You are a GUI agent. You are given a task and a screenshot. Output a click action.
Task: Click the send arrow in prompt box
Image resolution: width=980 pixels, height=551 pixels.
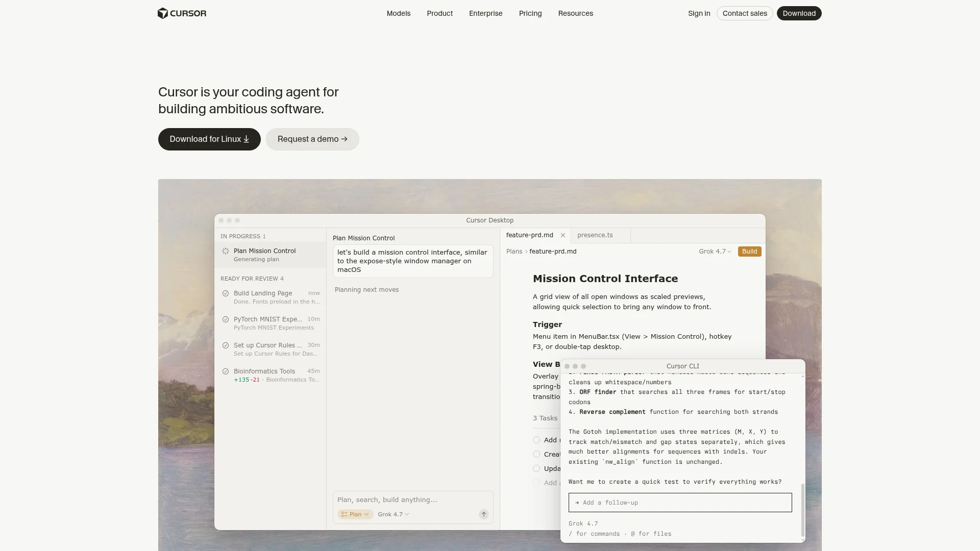[484, 514]
